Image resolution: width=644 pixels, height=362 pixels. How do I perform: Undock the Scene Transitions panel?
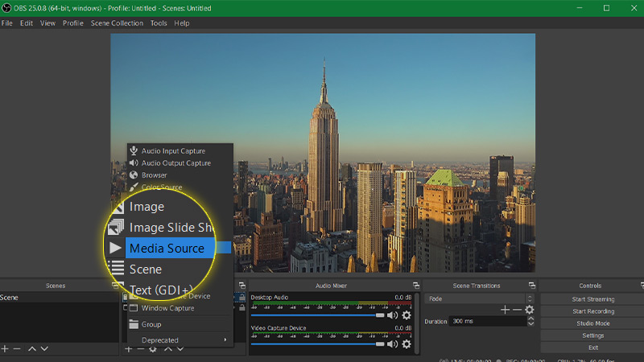[x=532, y=286]
